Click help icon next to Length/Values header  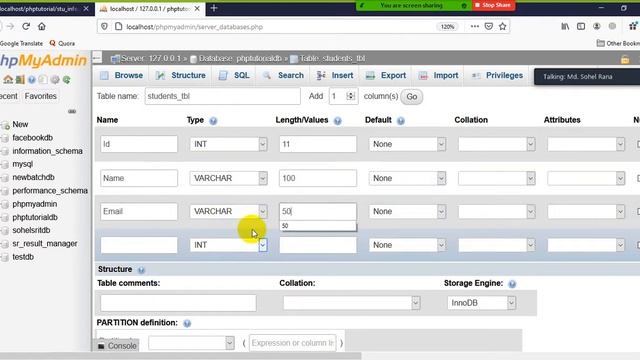pos(338,121)
